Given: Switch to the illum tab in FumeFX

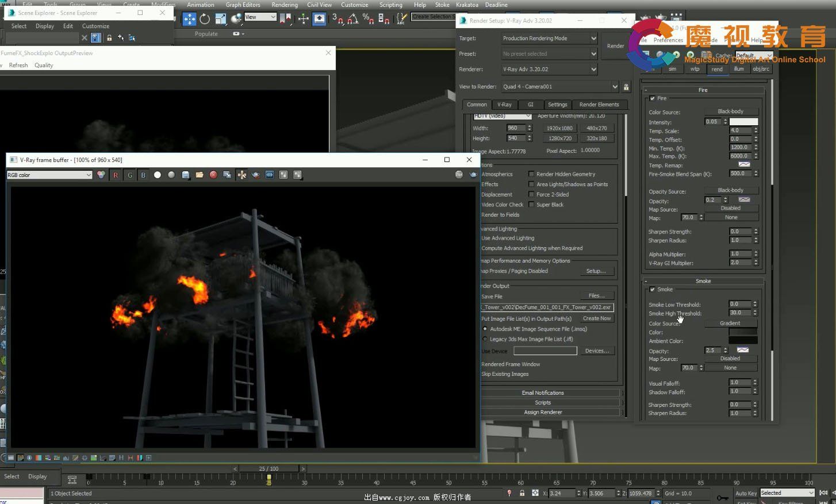Looking at the screenshot, I should tap(739, 69).
